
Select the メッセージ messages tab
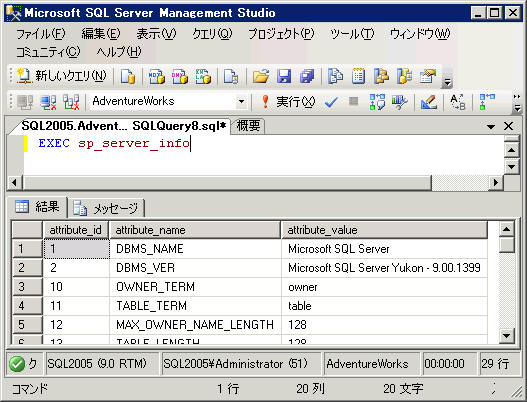tap(106, 208)
